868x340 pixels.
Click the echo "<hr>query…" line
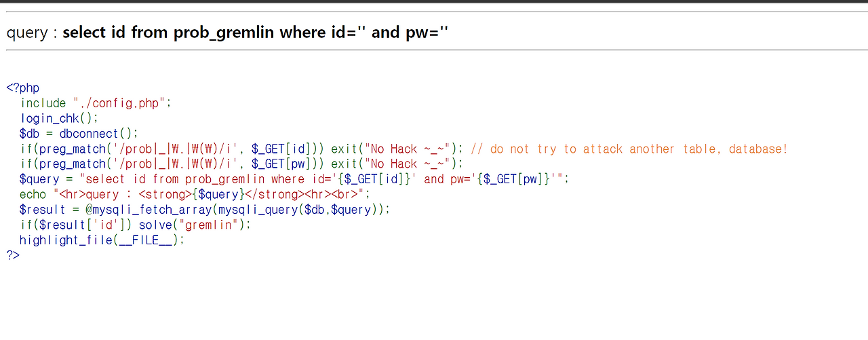(x=195, y=194)
